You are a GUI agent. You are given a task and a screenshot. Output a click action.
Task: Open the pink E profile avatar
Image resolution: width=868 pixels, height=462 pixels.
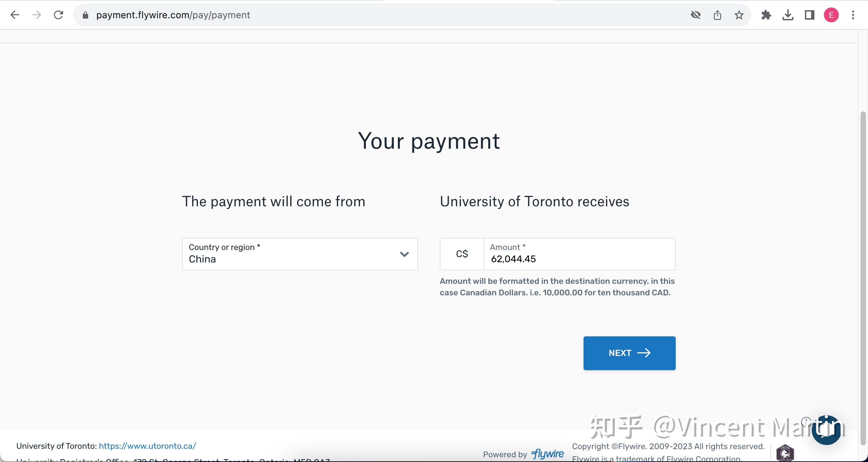click(831, 15)
